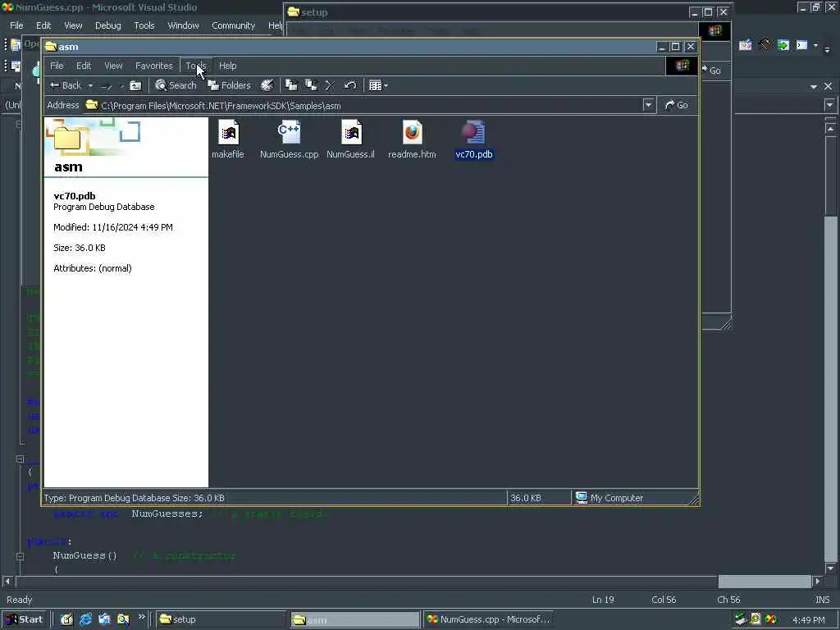Click the Forward arrow in asm toolbar

tap(107, 85)
